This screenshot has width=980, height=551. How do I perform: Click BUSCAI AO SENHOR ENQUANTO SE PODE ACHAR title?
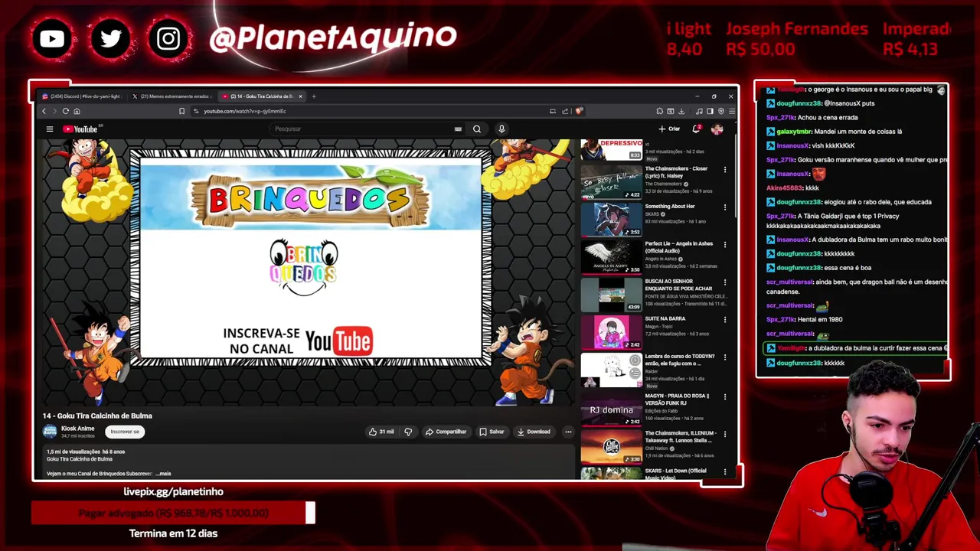(678, 285)
